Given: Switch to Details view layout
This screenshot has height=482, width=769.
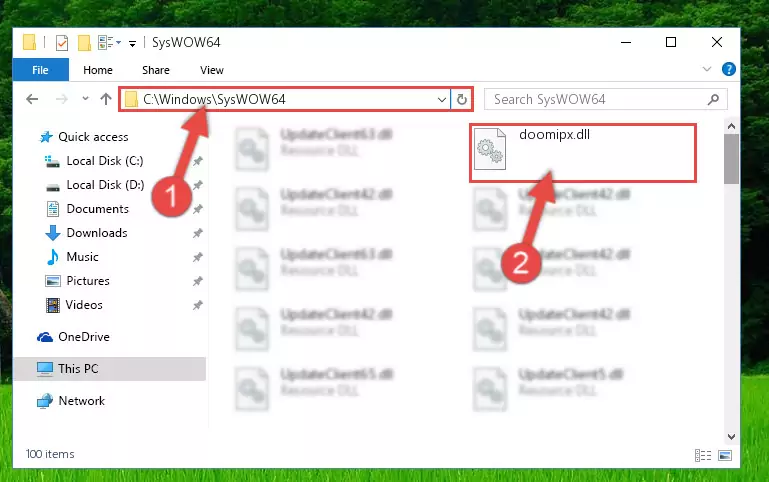Looking at the screenshot, I should point(703,456).
